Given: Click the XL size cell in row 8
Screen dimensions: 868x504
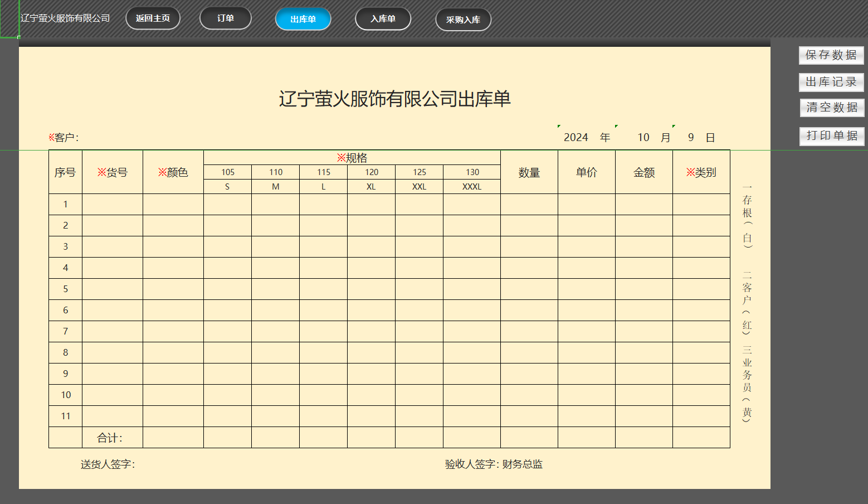Looking at the screenshot, I should (371, 353).
